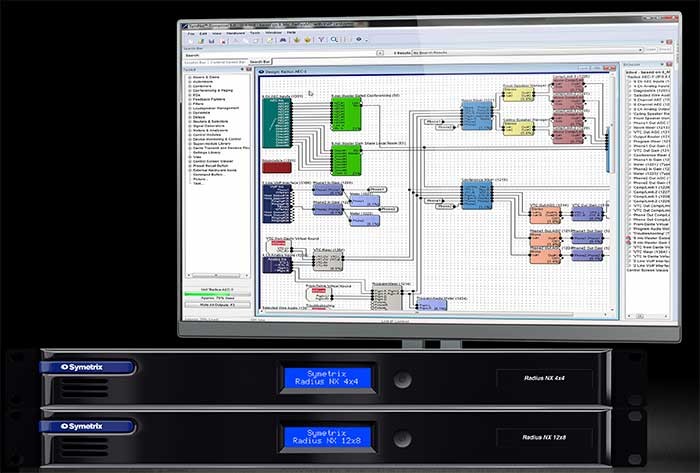700x473 pixels.
Task: Expand Feedback Fighters in Toolkit
Action: point(189,99)
